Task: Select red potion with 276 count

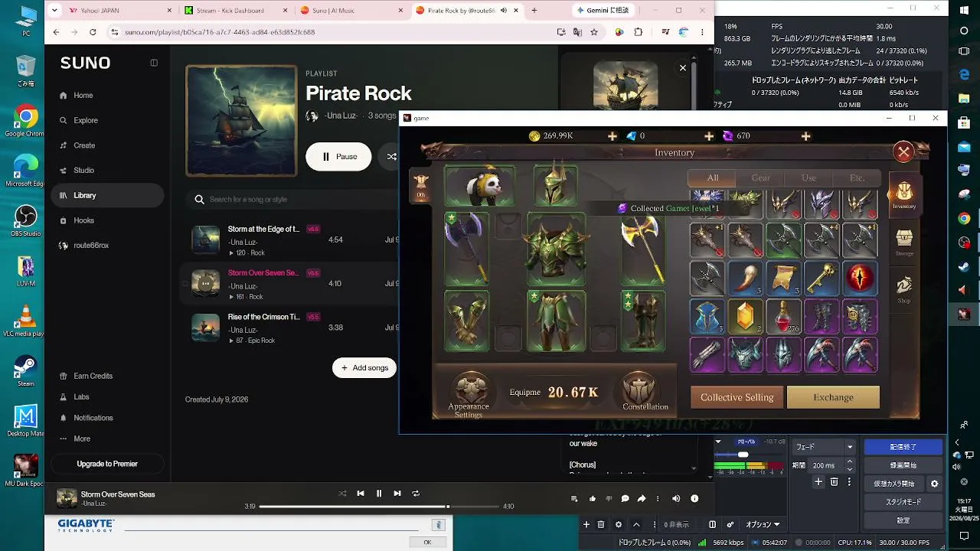Action: [x=784, y=316]
